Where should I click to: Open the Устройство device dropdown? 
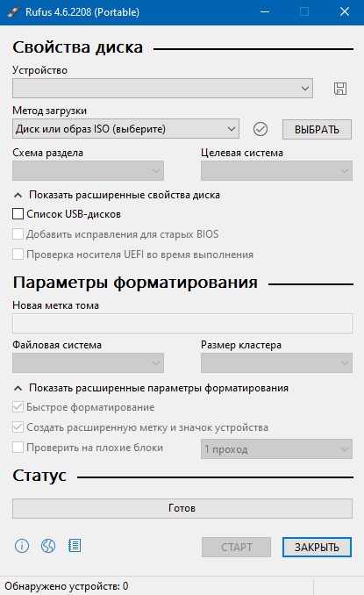tap(162, 89)
